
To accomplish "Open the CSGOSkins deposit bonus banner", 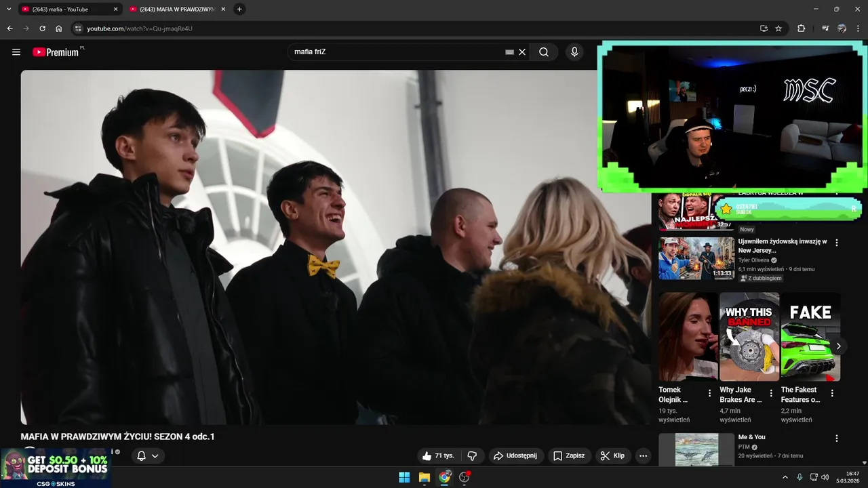I will click(x=56, y=468).
